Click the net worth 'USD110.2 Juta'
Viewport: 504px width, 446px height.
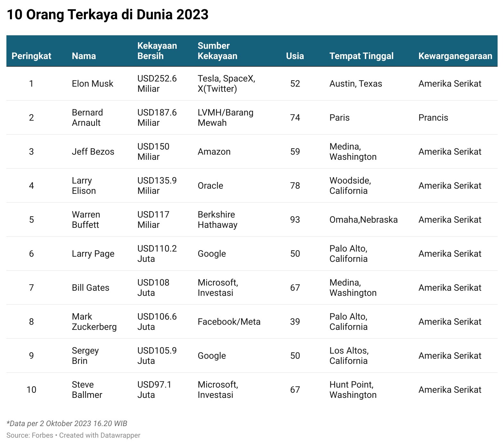(157, 254)
